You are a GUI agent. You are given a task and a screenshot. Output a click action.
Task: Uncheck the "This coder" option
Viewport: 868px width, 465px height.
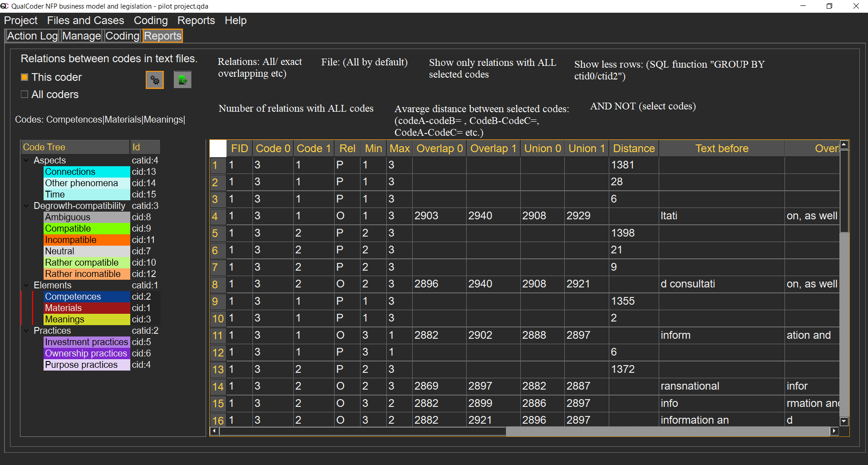pyautogui.click(x=24, y=77)
